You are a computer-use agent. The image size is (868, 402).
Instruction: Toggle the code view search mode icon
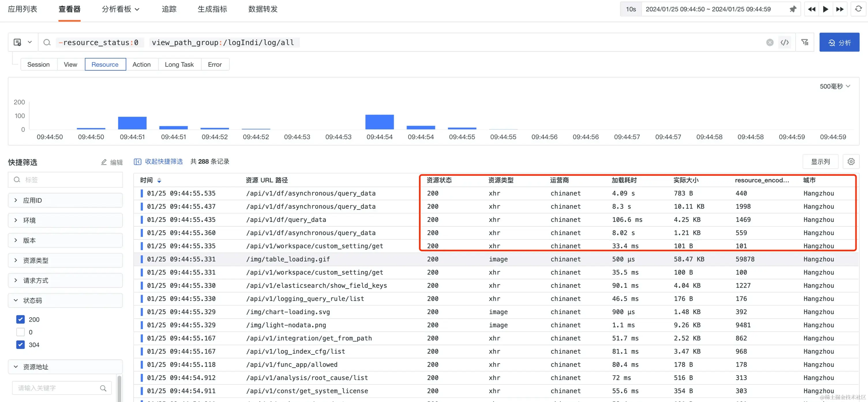784,42
